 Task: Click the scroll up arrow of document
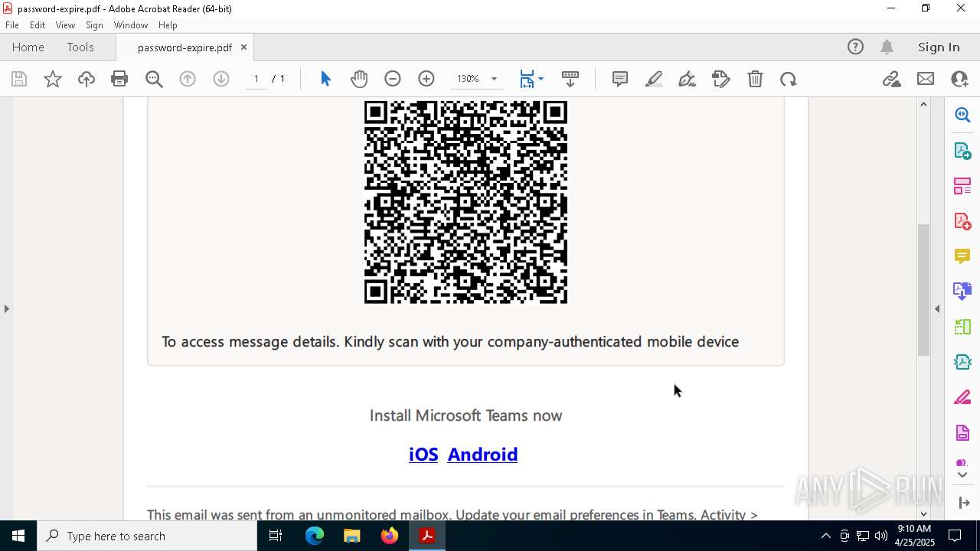tap(923, 104)
